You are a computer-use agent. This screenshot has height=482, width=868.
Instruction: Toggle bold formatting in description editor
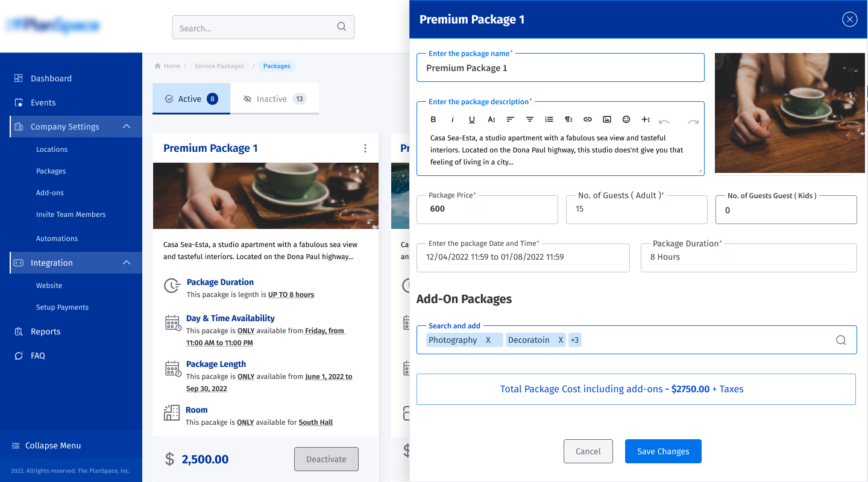[x=433, y=119]
